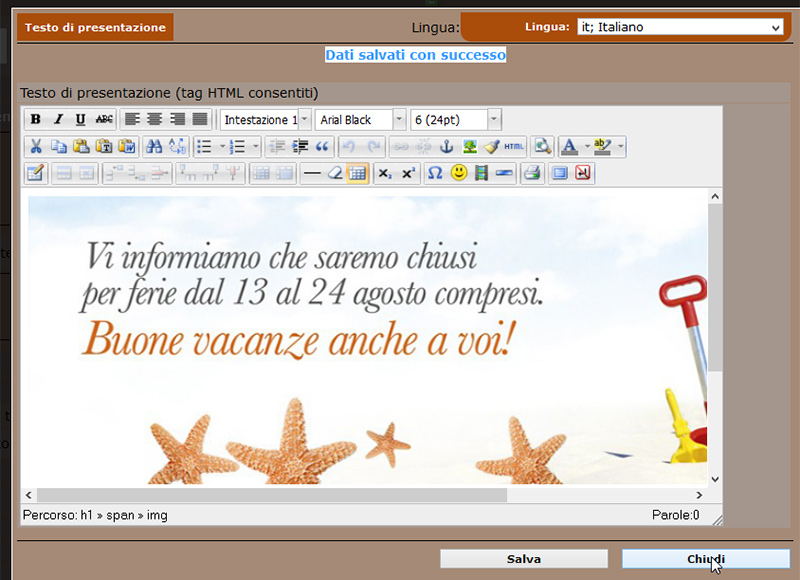Click the vacation notice image in editor
The image size is (800, 580).
[367, 340]
